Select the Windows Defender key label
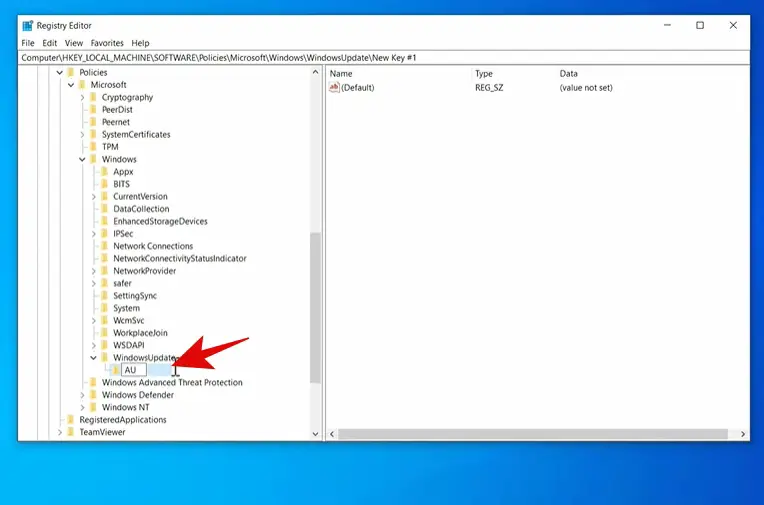The width and height of the screenshot is (764, 505). 137,395
